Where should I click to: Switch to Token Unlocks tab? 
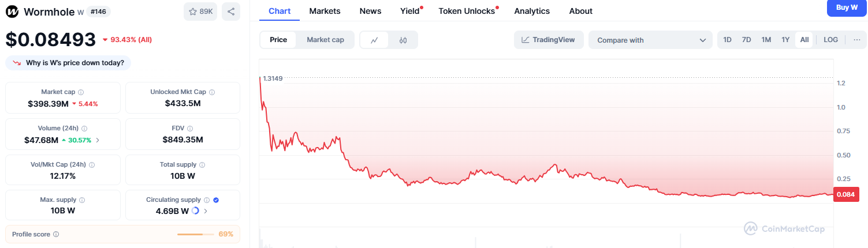467,11
